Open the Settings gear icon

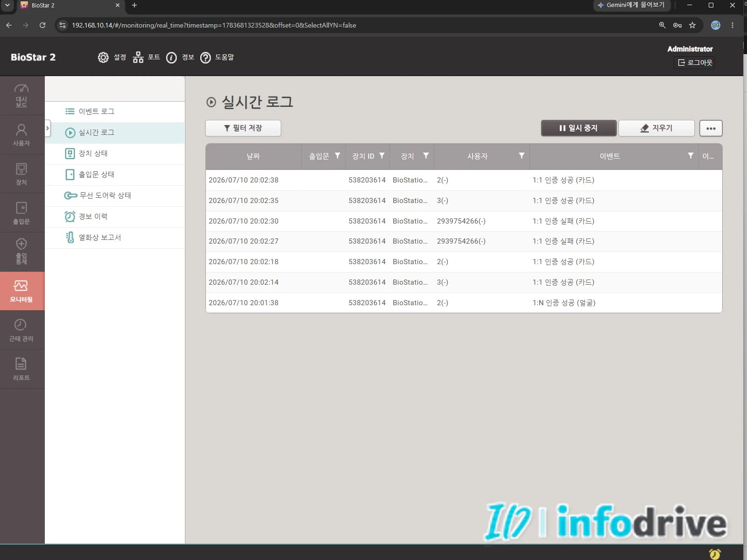tap(103, 57)
